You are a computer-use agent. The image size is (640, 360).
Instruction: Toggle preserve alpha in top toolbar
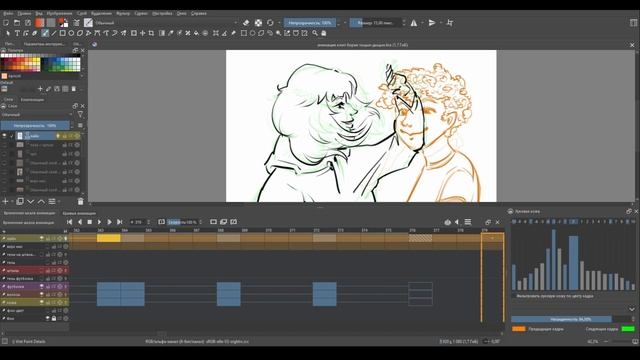pos(258,23)
